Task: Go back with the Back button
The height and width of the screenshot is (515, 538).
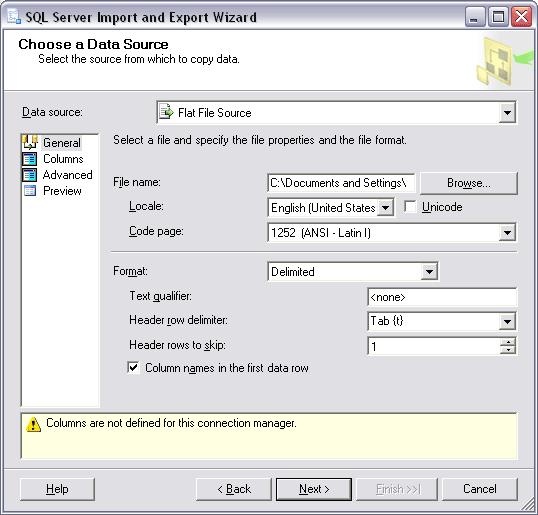Action: coord(234,489)
